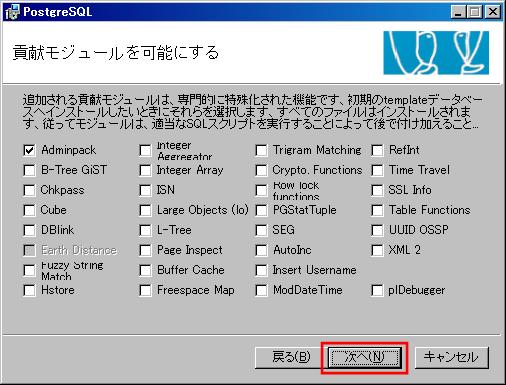
Task: Click the 貢献モジュールを可能にする heading
Action: [116, 53]
